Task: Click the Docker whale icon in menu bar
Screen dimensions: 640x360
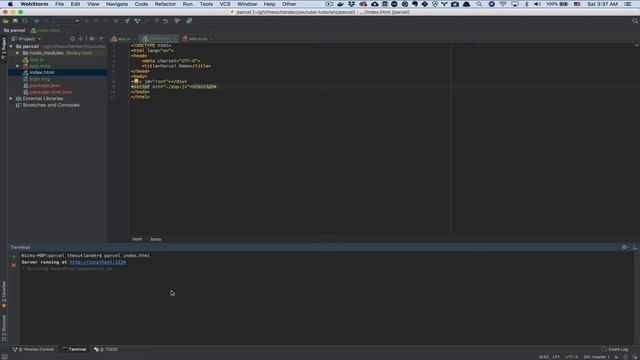Action: (x=340, y=4)
